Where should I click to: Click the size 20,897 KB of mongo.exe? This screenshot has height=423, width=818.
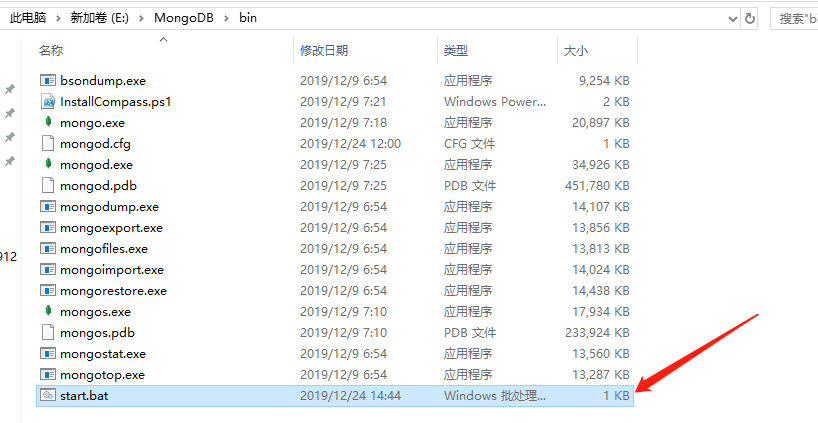click(600, 123)
